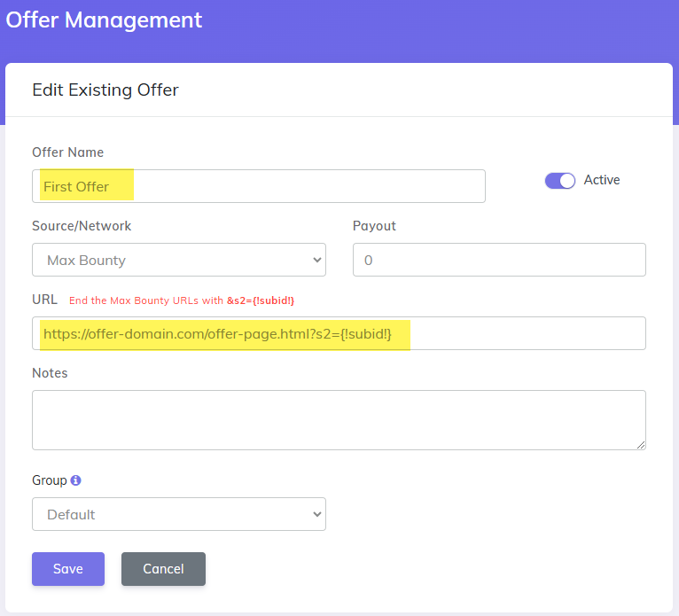Viewport: 679px width, 616px height.
Task: Click inside the empty Notes textarea
Action: [x=339, y=420]
